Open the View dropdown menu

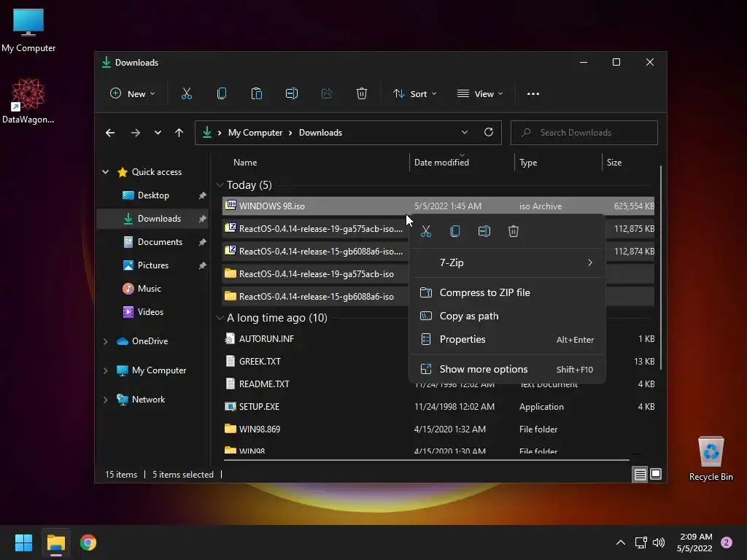coord(480,94)
